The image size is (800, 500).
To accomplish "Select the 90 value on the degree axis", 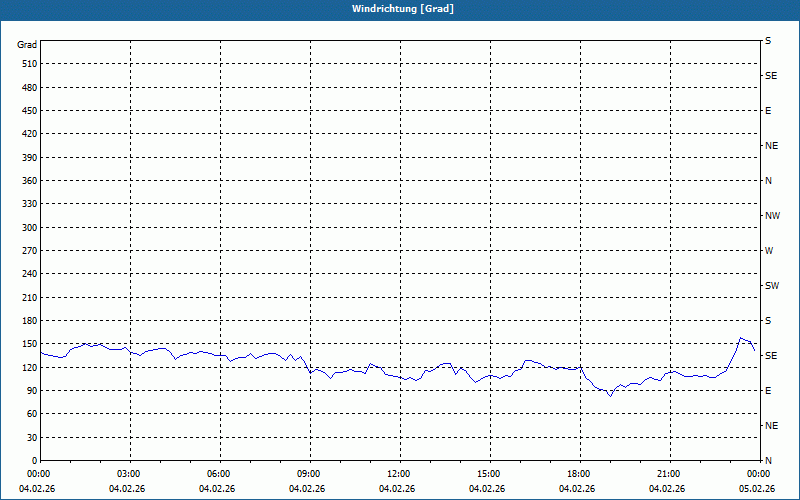I will (32, 391).
